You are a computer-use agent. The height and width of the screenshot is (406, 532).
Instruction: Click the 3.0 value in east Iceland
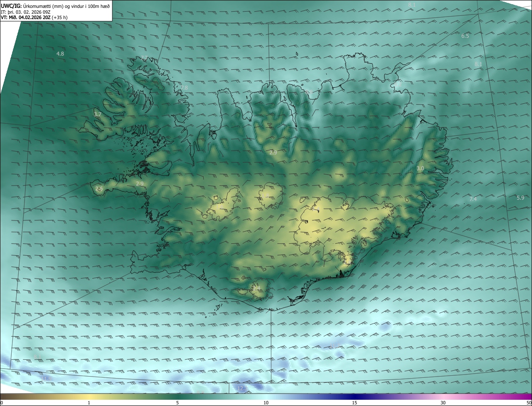pos(420,169)
